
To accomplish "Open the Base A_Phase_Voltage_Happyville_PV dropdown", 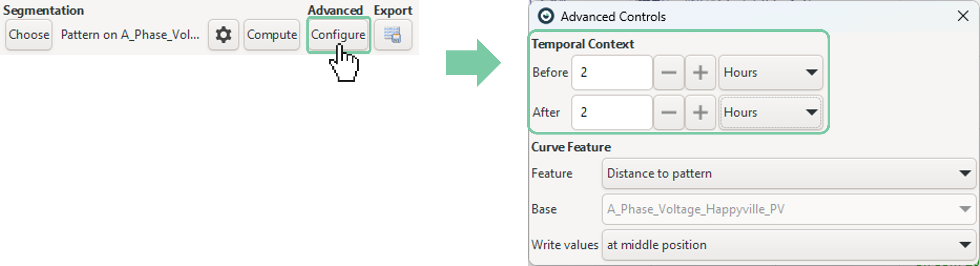I will click(789, 209).
